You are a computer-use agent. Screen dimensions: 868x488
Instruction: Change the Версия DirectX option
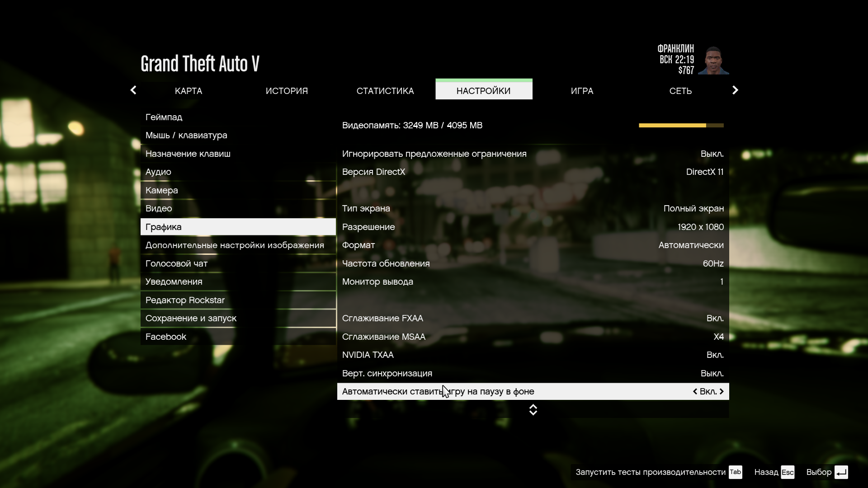click(x=533, y=172)
